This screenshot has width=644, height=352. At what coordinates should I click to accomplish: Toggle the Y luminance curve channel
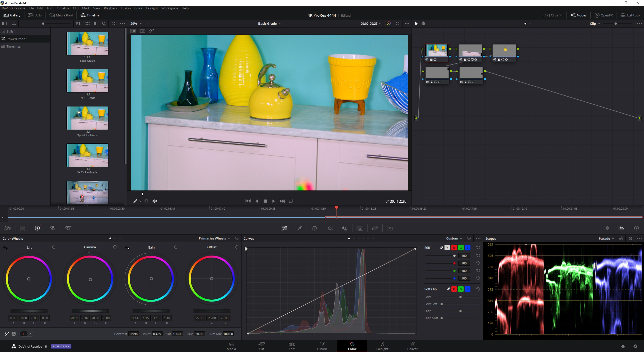pos(447,248)
